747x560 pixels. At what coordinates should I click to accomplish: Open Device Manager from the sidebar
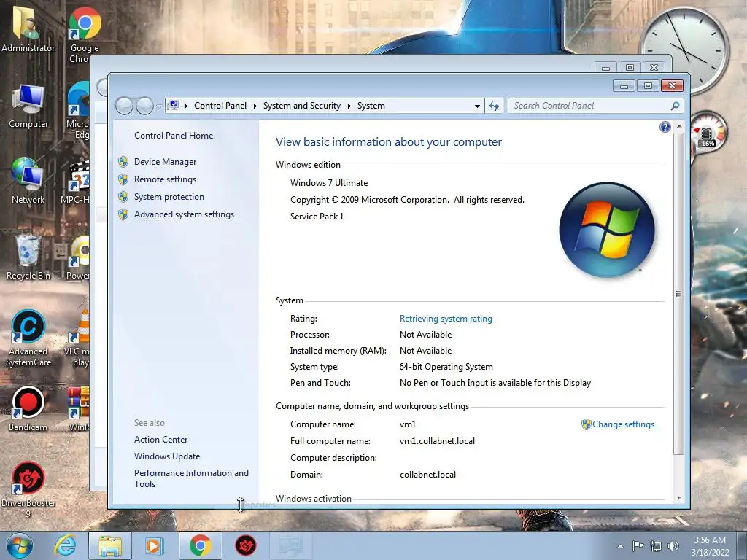point(165,162)
